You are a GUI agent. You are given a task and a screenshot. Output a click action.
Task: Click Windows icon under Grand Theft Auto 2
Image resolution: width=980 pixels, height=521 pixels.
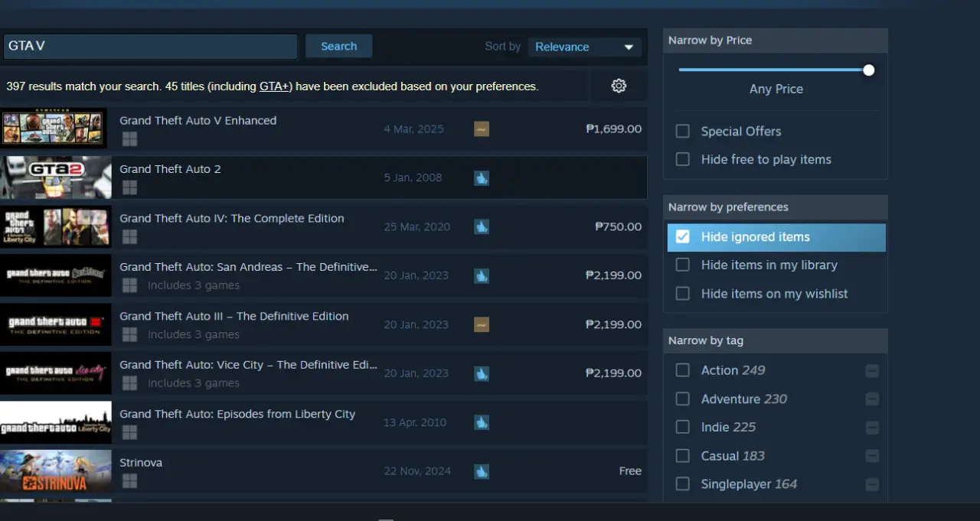tap(129, 187)
